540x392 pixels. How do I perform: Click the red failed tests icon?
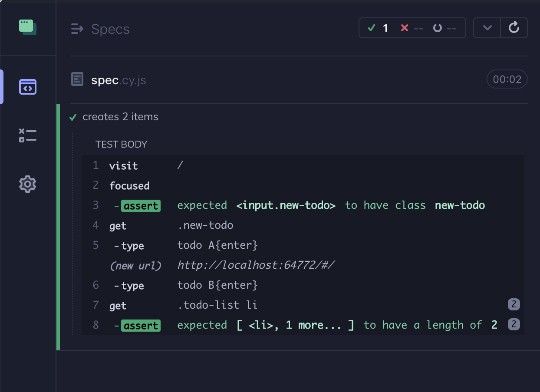click(x=404, y=27)
